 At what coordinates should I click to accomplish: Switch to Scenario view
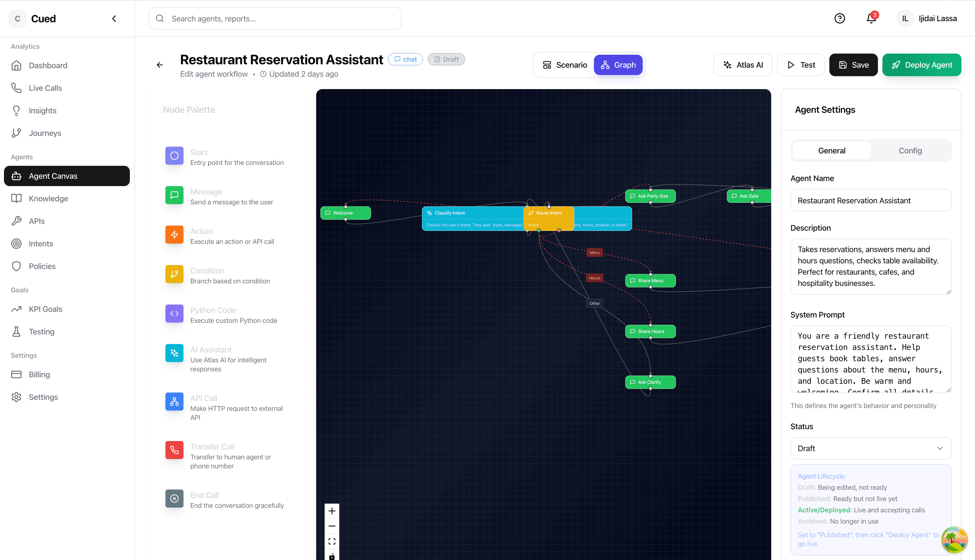click(564, 65)
